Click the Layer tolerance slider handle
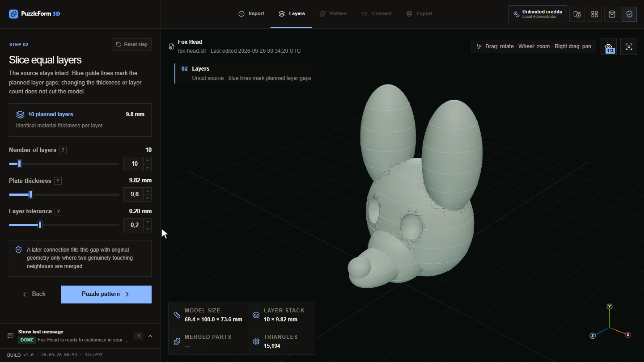This screenshot has width=644, height=362. (x=40, y=225)
